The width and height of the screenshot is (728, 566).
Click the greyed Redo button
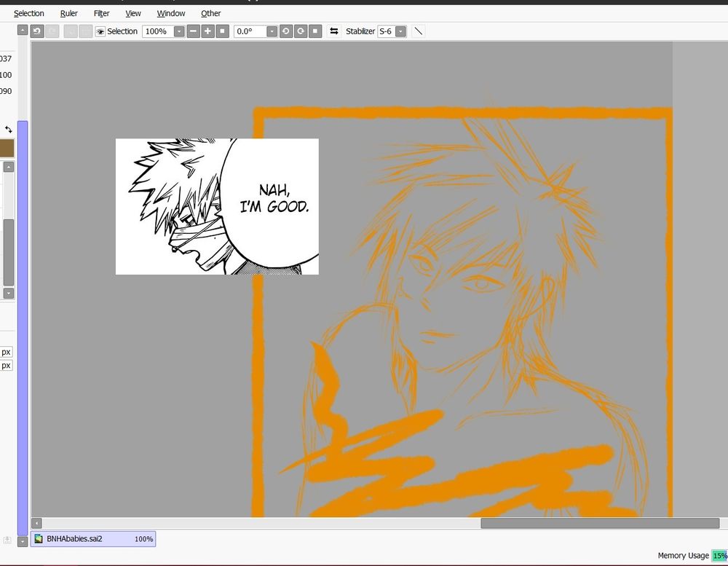tap(52, 31)
